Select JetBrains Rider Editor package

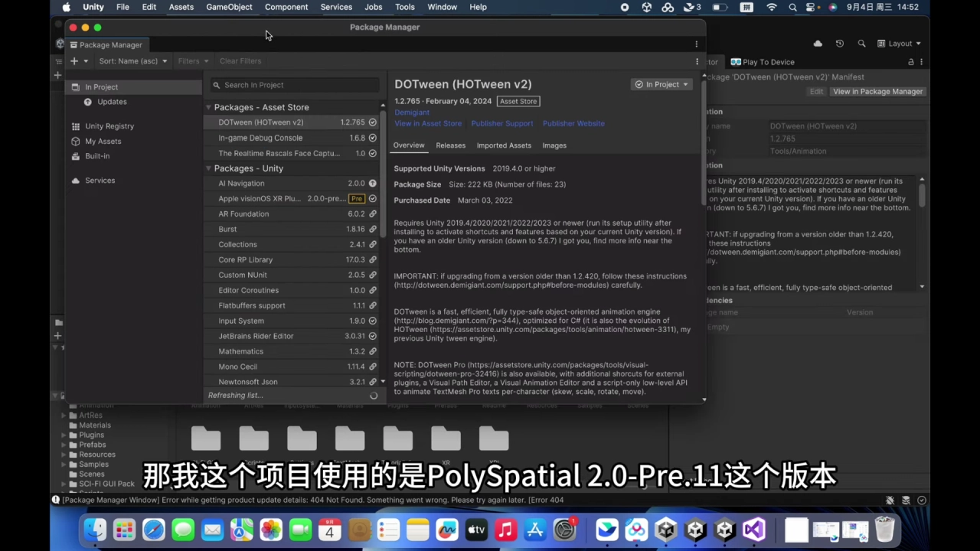click(292, 336)
